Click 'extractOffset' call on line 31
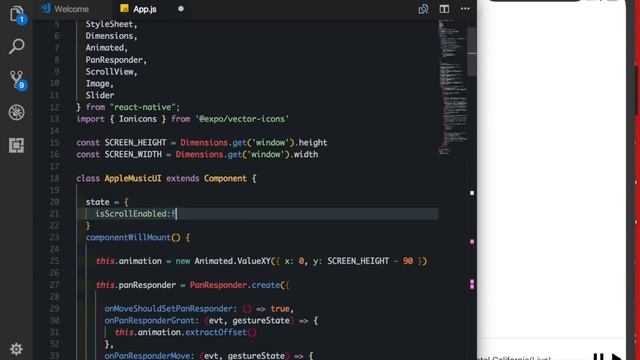 point(216,332)
